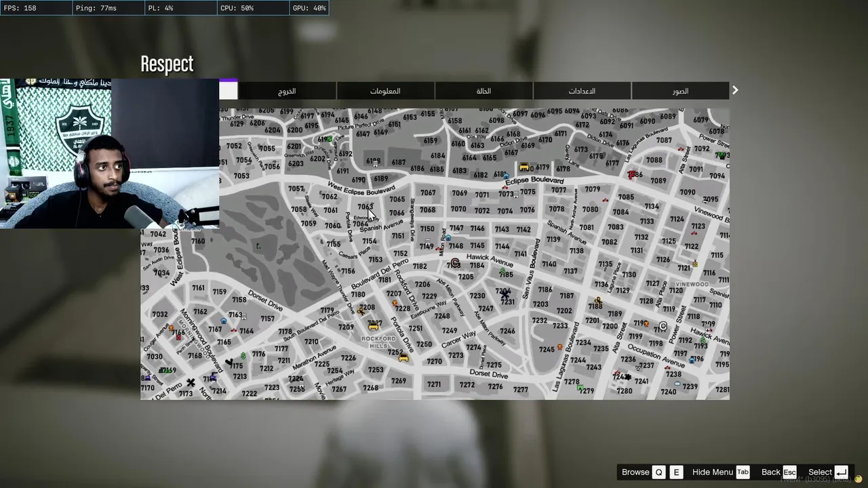Click house number 7063 on the map

(x=365, y=207)
